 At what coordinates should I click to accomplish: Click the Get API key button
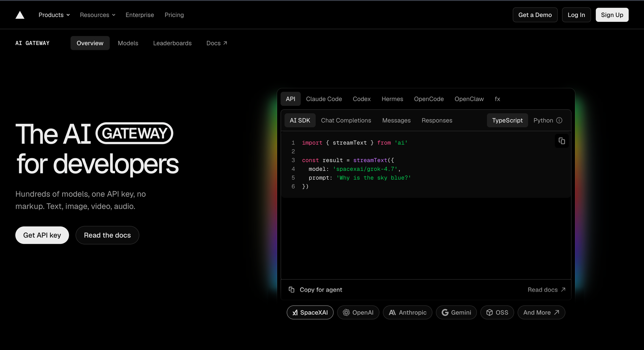point(42,235)
